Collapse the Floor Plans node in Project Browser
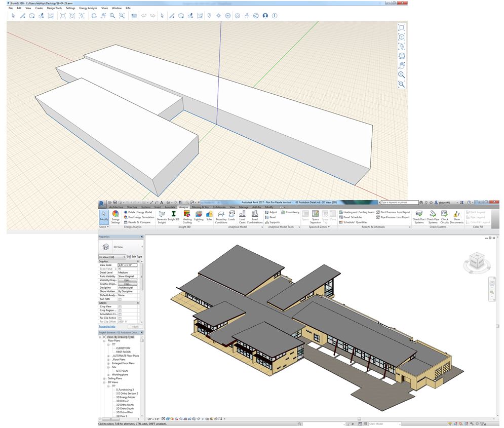The image size is (504, 428). point(103,340)
